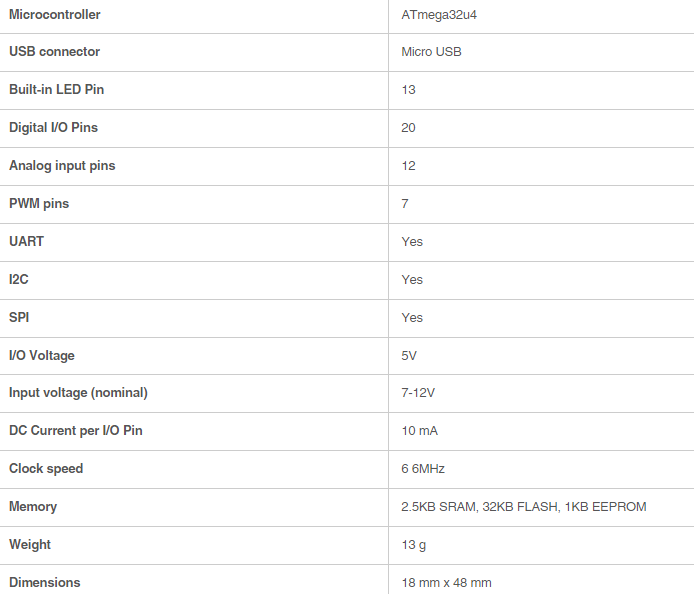This screenshot has height=594, width=694.
Task: Click the DC Current per I/O Pin label
Action: coord(76,431)
